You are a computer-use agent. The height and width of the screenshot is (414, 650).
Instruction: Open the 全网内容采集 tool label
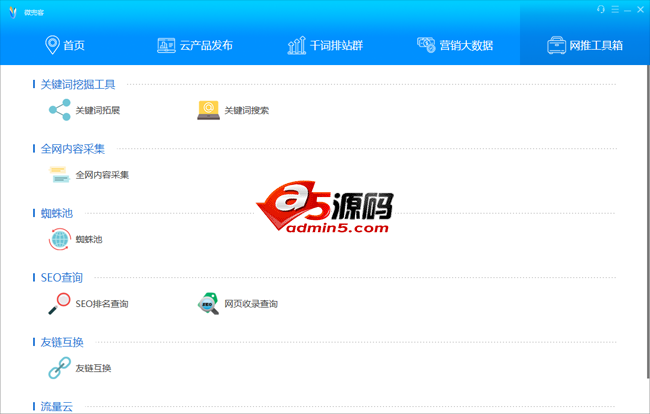click(102, 175)
